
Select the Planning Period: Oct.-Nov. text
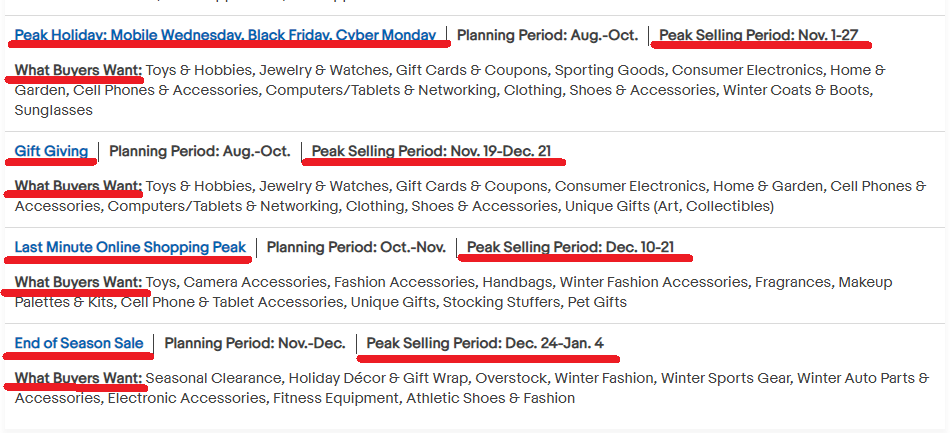click(356, 247)
